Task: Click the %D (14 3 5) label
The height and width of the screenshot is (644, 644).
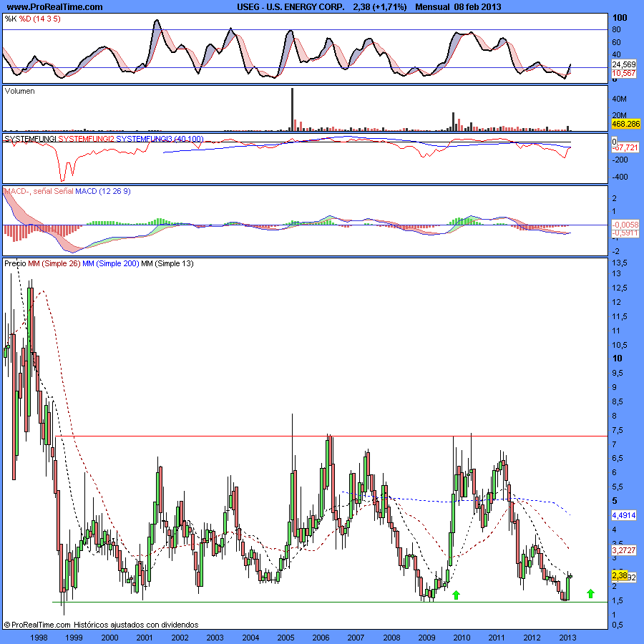Action: point(40,19)
